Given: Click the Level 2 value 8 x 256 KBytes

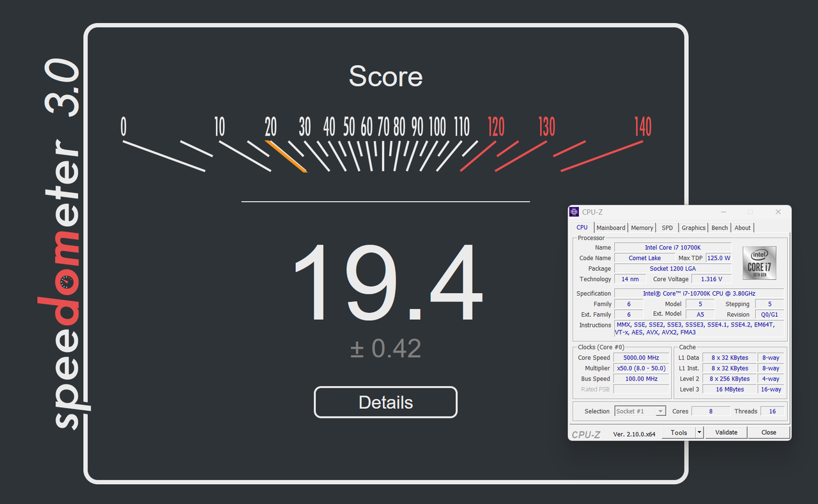Looking at the screenshot, I should click(730, 379).
